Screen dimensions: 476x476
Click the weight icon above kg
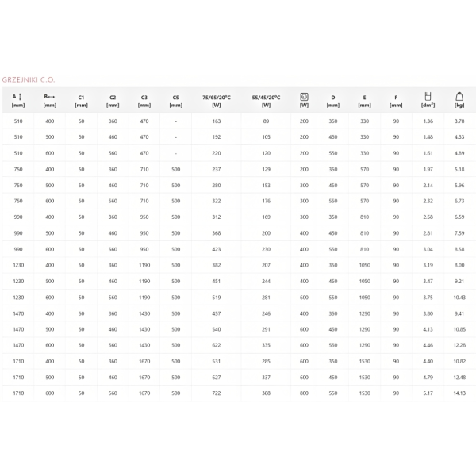click(459, 96)
